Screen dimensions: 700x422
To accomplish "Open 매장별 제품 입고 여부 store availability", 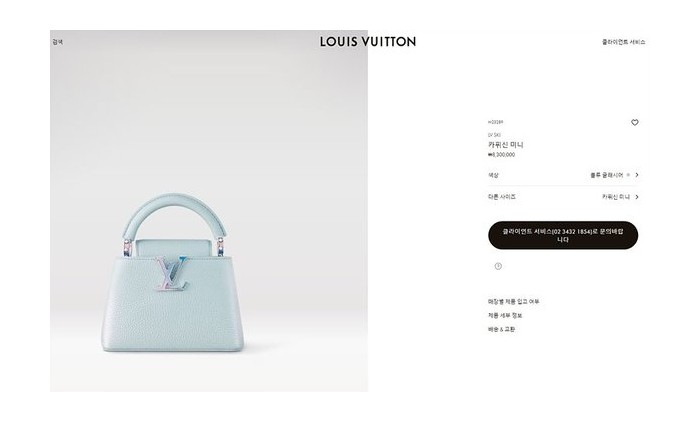I will click(513, 302).
